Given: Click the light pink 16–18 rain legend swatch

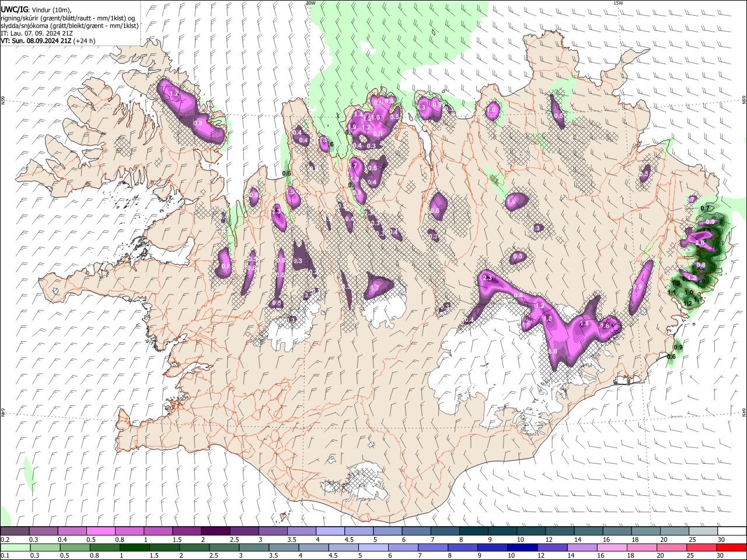Looking at the screenshot, I should point(612,547).
